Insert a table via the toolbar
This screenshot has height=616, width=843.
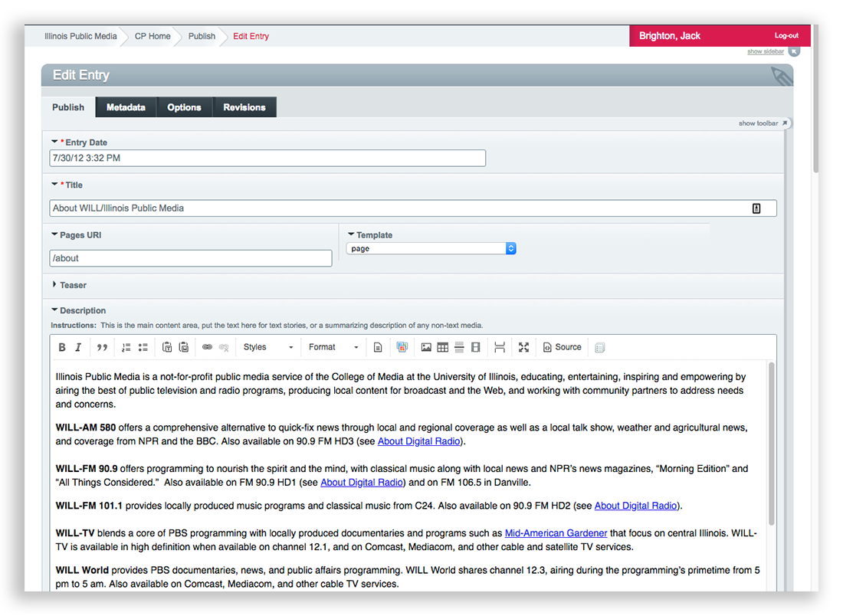pos(442,347)
